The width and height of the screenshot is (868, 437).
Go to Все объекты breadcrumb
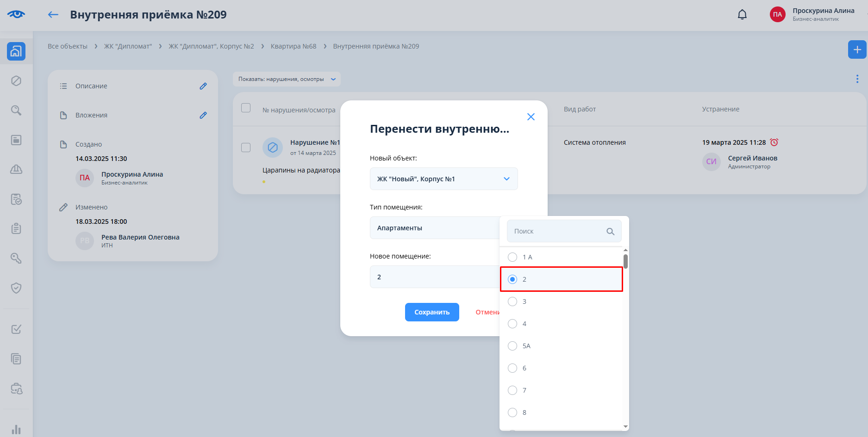[x=68, y=46]
